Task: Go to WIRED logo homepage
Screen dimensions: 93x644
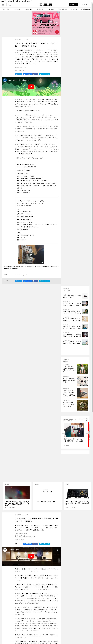Action: tap(46, 5)
